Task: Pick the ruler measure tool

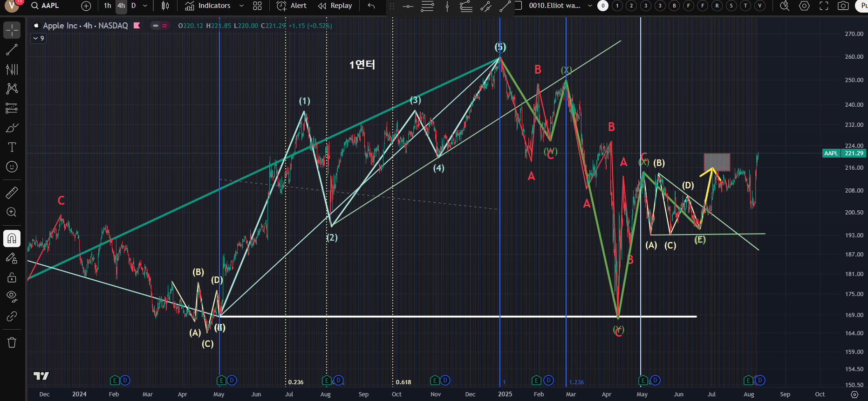Action: pos(12,192)
